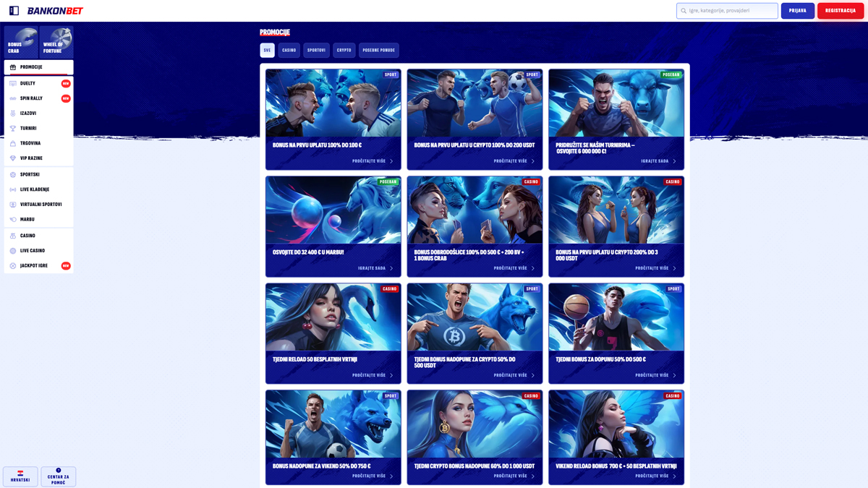This screenshot has width=868, height=488.
Task: Click the Jackpot Igre icon
Action: click(13, 266)
